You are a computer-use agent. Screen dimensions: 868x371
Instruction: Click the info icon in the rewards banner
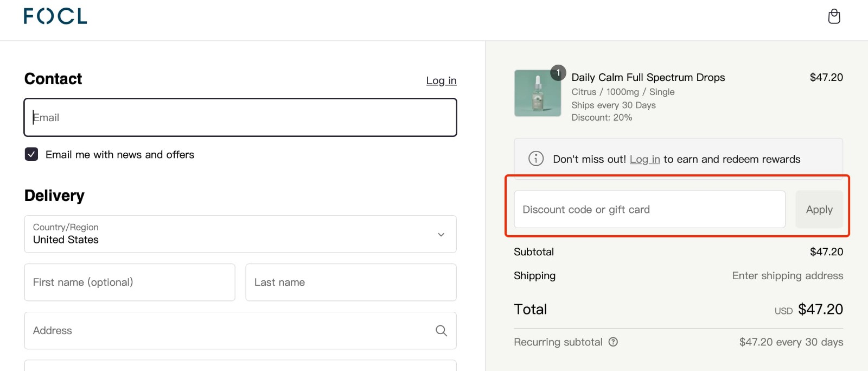(535, 159)
